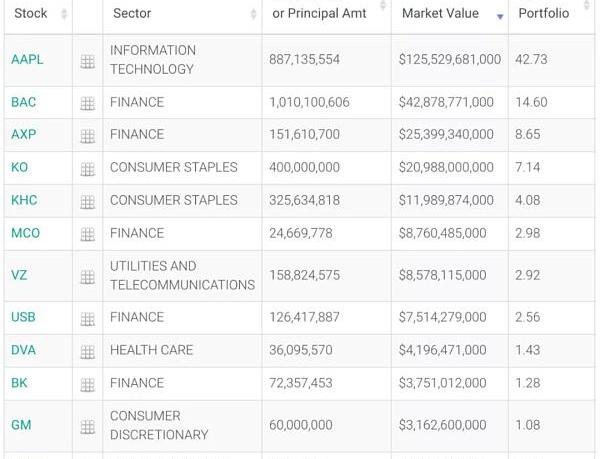600x459 pixels.
Task: Click the grid icon in the DVA row
Action: 88,352
